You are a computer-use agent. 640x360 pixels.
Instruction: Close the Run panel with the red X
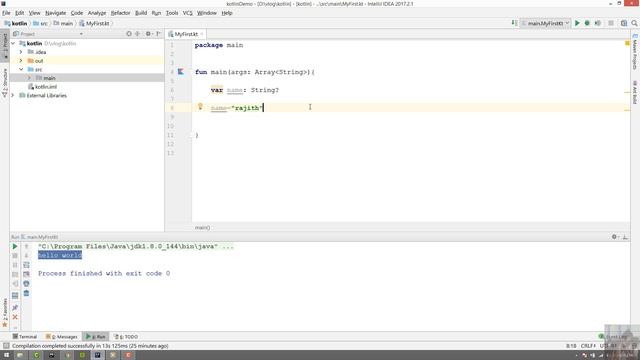15,317
